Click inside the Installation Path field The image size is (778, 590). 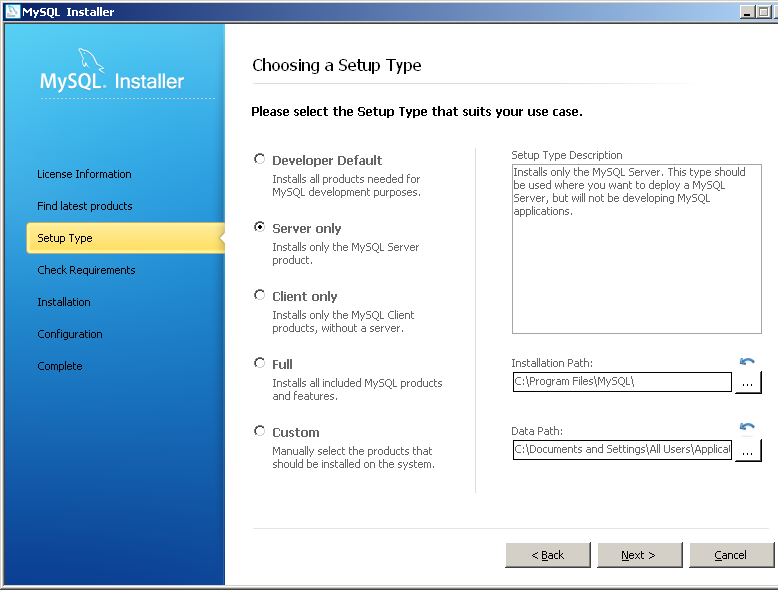click(x=622, y=382)
